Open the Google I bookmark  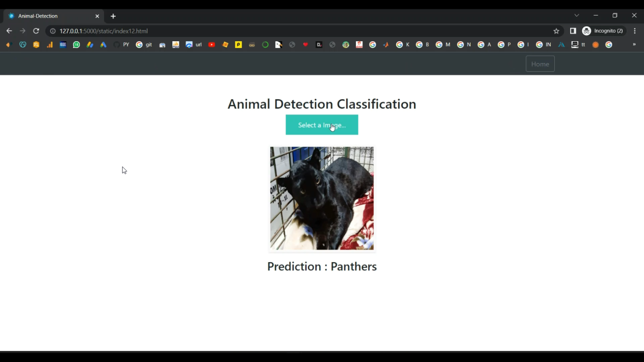[x=523, y=45]
